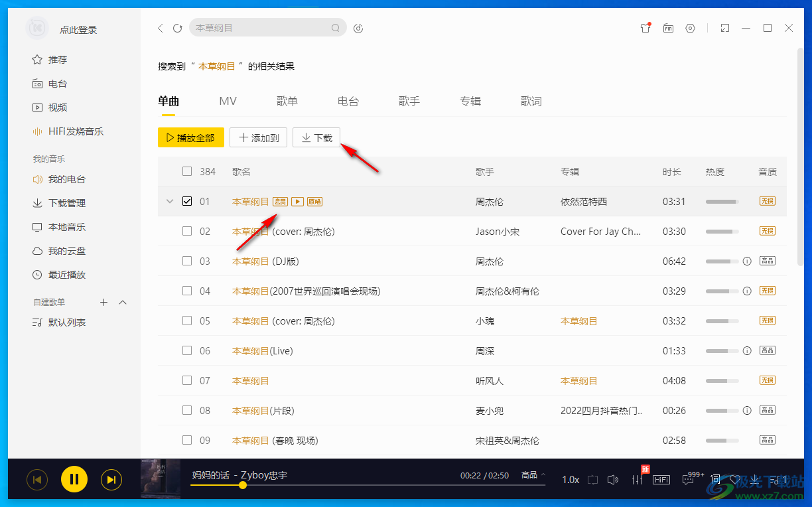Click the 高品 quality badge on row 09
Image resolution: width=812 pixels, height=507 pixels.
pyautogui.click(x=768, y=440)
